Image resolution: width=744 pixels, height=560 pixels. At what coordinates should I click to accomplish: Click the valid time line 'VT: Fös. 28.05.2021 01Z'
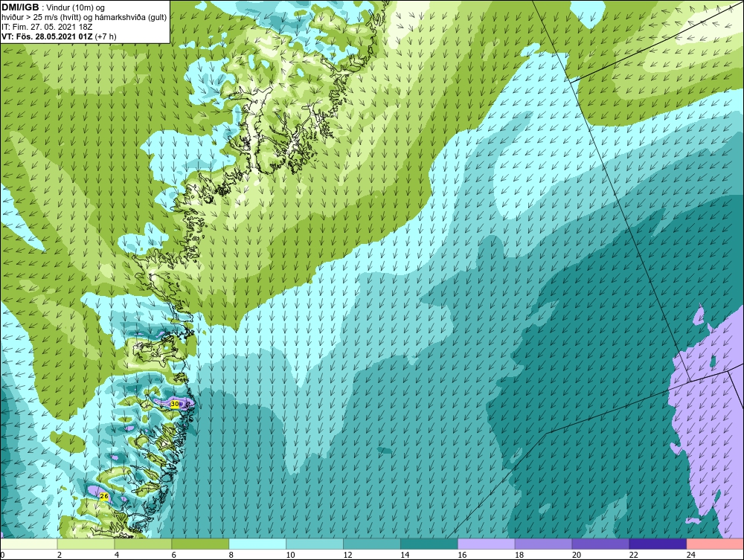click(x=48, y=36)
